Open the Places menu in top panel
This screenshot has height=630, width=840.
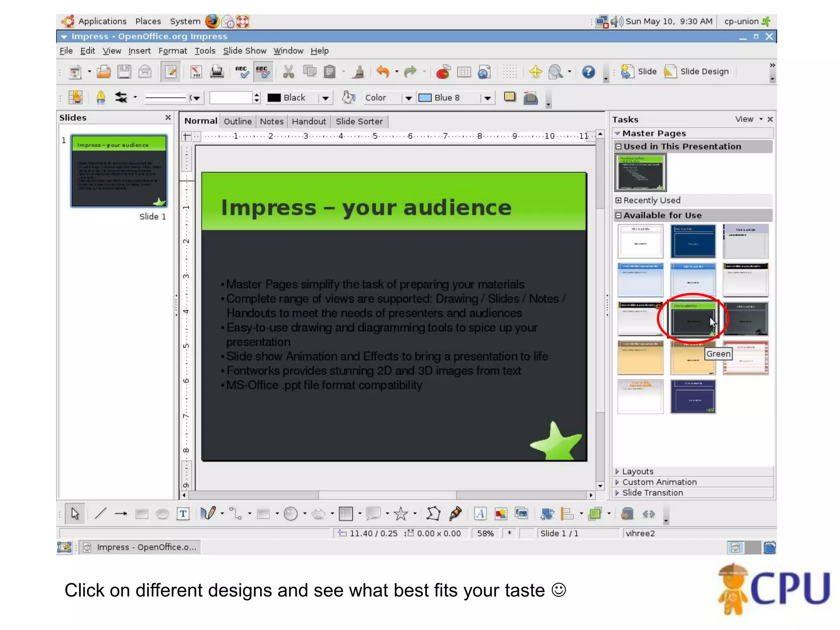click(148, 21)
